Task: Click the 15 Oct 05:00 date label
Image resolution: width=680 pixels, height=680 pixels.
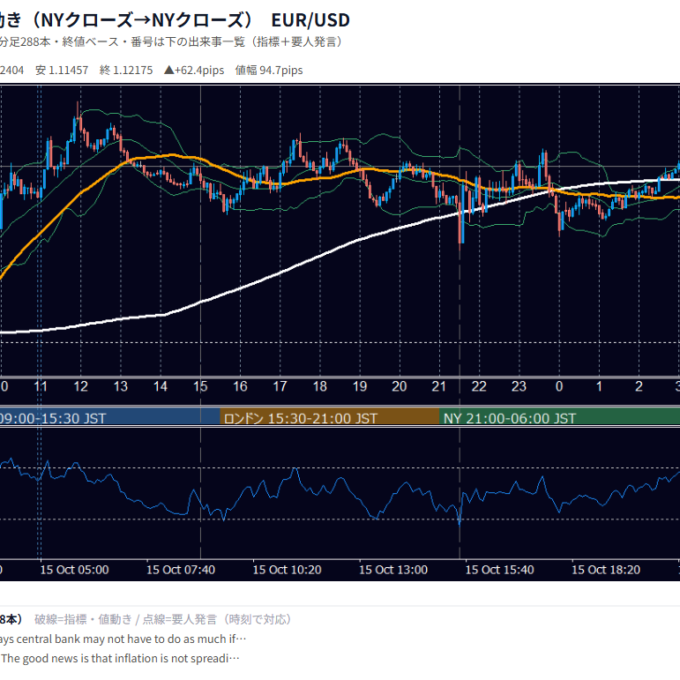Action: coord(75,569)
